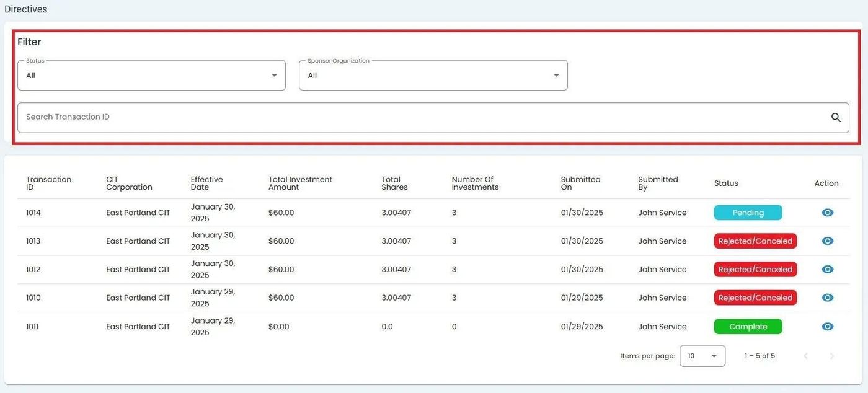Go to next page arrow
The height and width of the screenshot is (393, 868).
click(832, 356)
